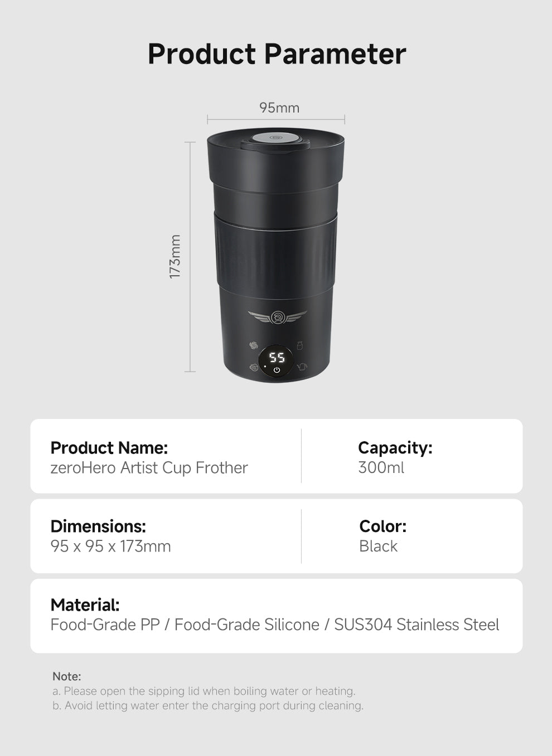Image resolution: width=552 pixels, height=756 pixels.
Task: Click zeroHero Artist Cup Frother text
Action: click(149, 468)
